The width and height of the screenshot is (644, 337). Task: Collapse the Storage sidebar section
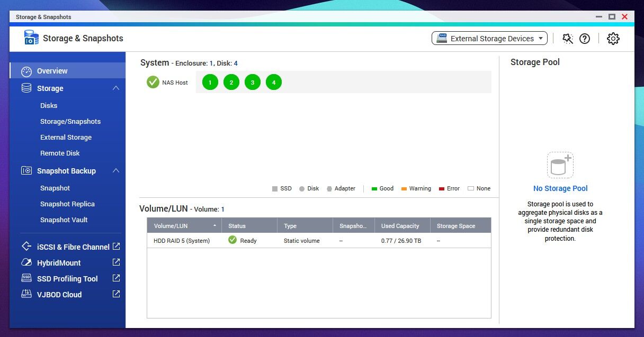[x=116, y=88]
